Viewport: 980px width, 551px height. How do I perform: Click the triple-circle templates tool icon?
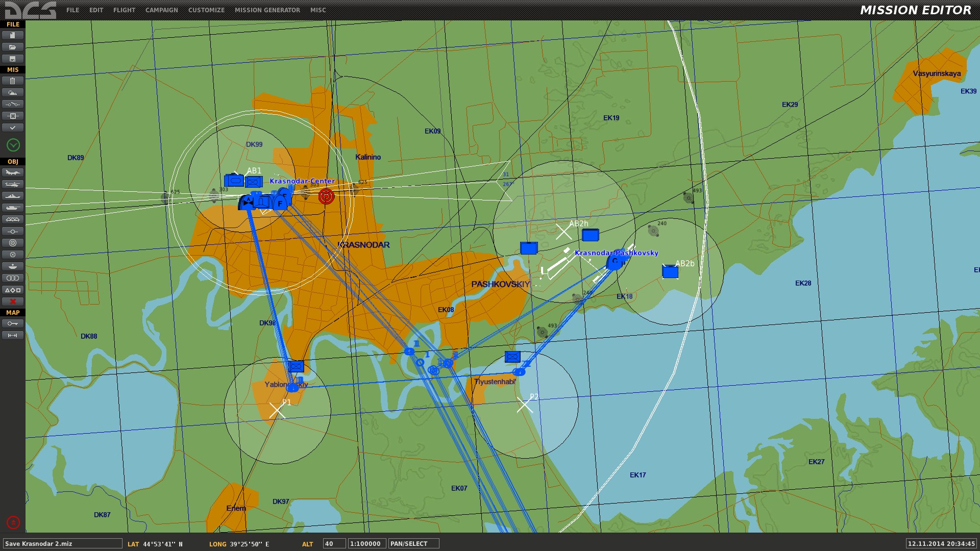coord(13,278)
